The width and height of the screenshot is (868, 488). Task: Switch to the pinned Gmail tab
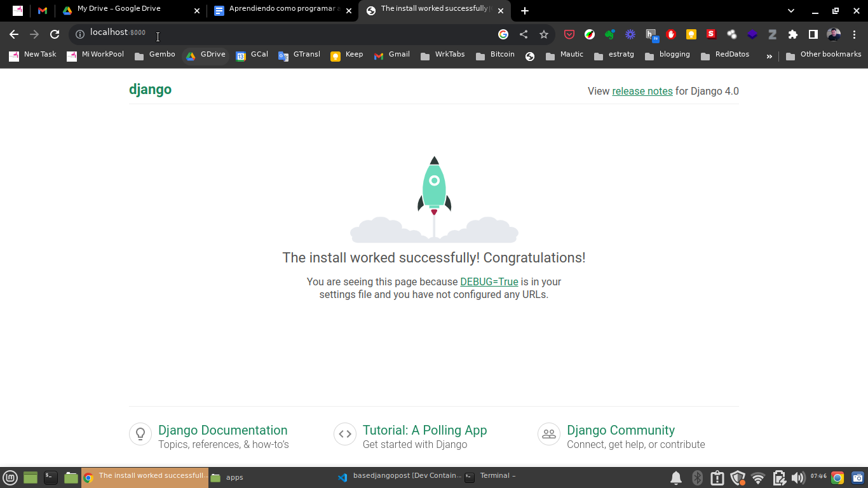click(43, 11)
